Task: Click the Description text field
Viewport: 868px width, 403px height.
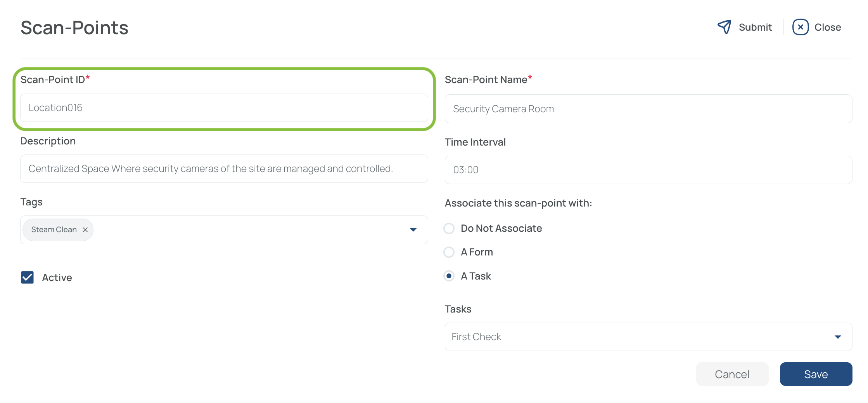Action: (x=224, y=169)
